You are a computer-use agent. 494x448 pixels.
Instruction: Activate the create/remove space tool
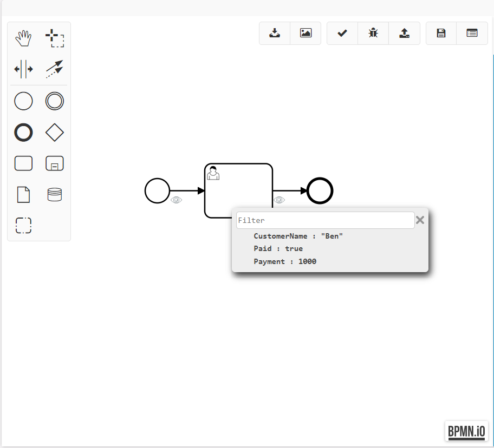click(23, 69)
